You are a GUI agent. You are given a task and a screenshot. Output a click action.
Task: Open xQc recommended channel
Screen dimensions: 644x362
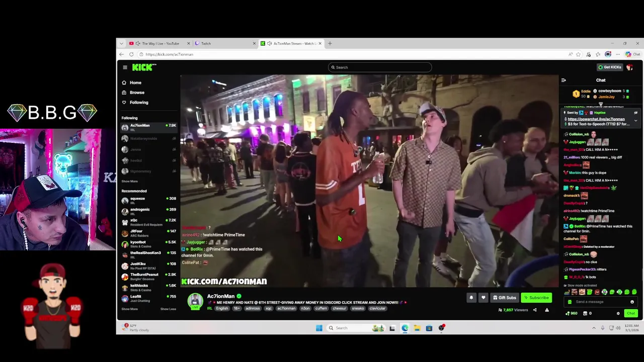[149, 222]
